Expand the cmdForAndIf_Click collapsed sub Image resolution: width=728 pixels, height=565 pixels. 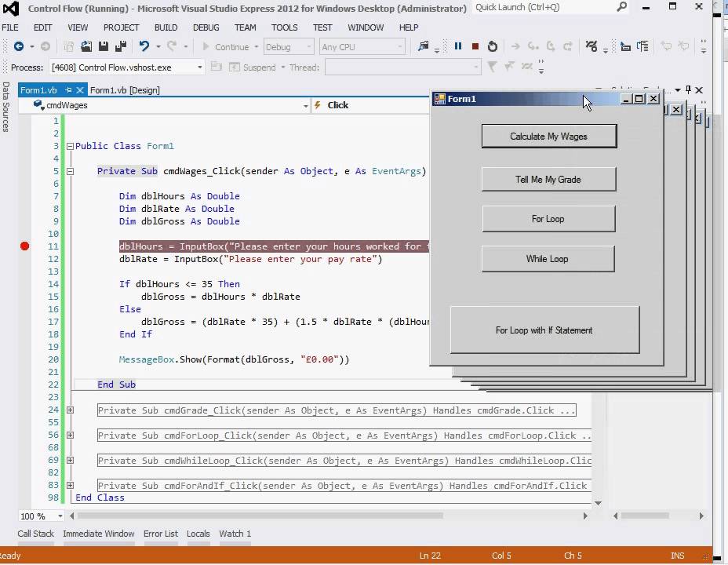70,485
